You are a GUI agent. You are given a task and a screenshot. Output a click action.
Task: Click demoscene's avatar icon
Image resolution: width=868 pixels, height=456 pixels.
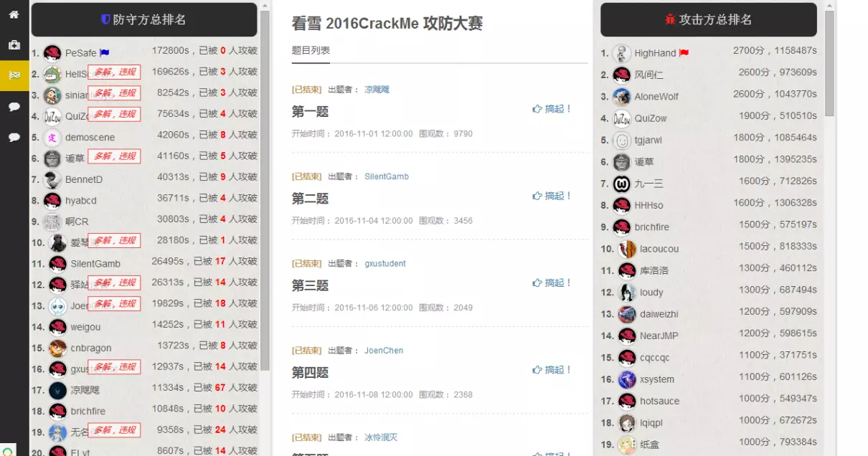[52, 137]
